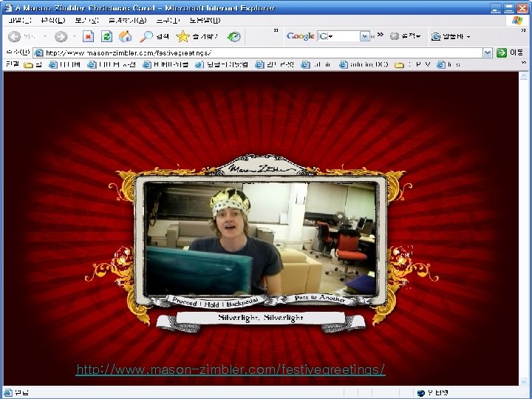Click inside the Google toolbar search field
532x399 pixels.
(x=344, y=36)
